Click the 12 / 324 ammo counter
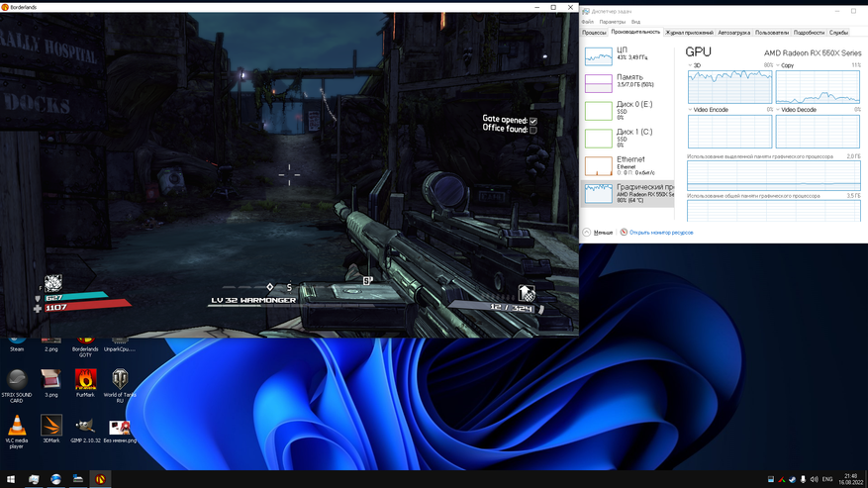This screenshot has height=488, width=868. [x=512, y=307]
